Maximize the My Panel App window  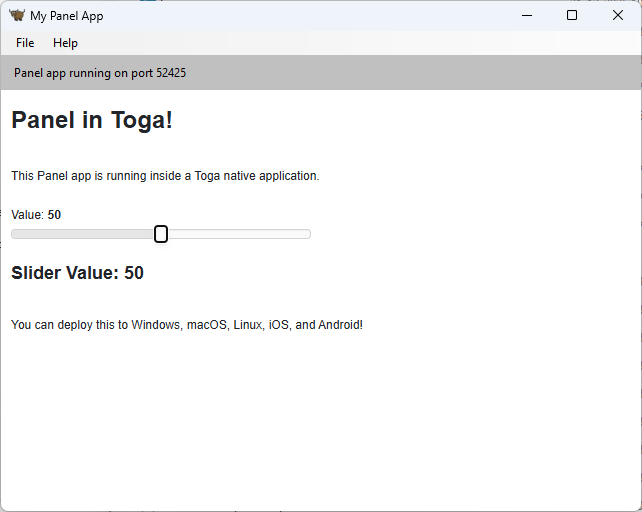(x=572, y=16)
